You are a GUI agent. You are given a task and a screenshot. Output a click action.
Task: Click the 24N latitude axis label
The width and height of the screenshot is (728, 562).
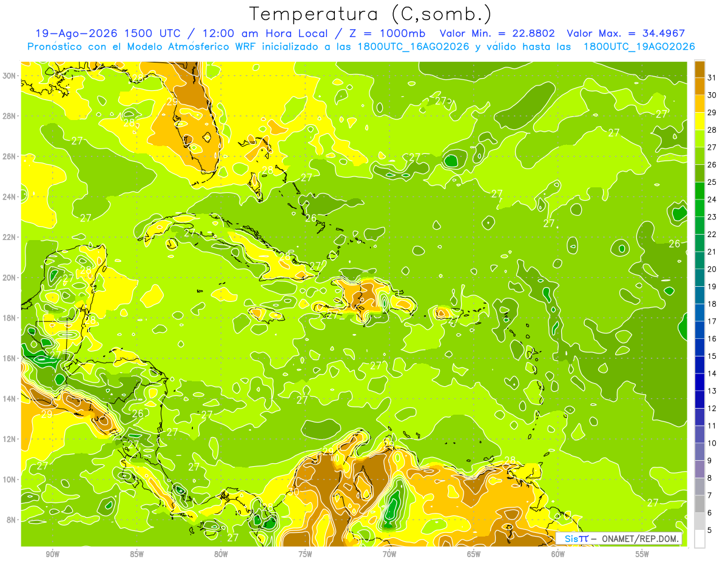point(10,196)
